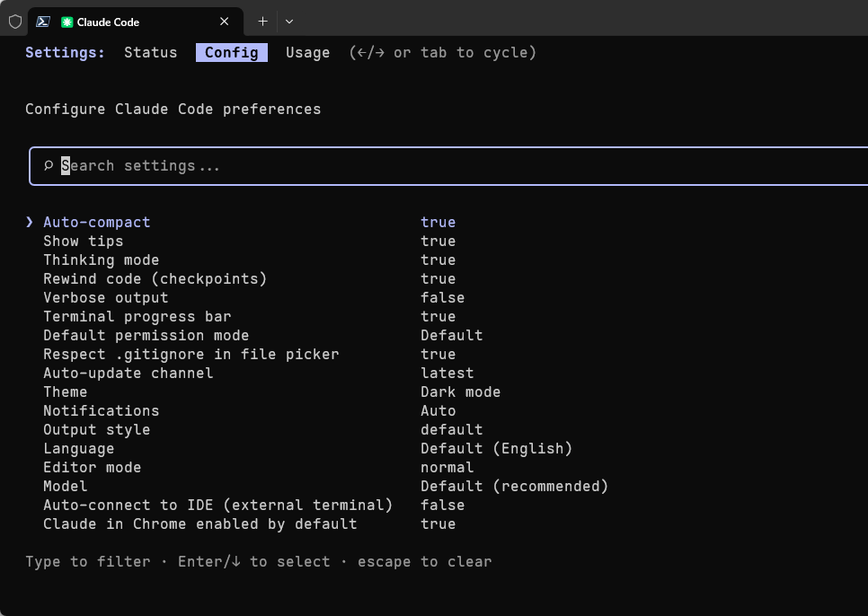
Task: Select the Show tips setting
Action: coord(84,241)
